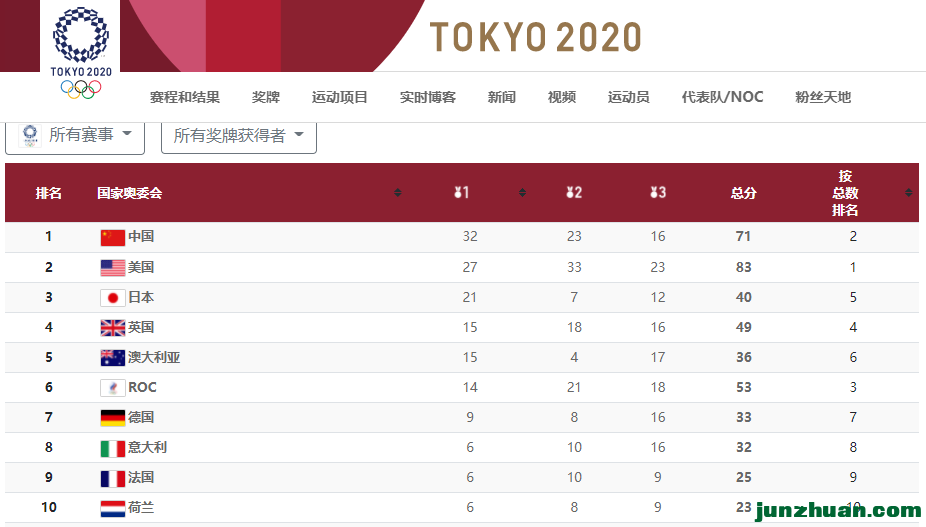The height and width of the screenshot is (527, 926).
Task: Expand the 所有奖牌获得者 dropdown
Action: [x=238, y=135]
